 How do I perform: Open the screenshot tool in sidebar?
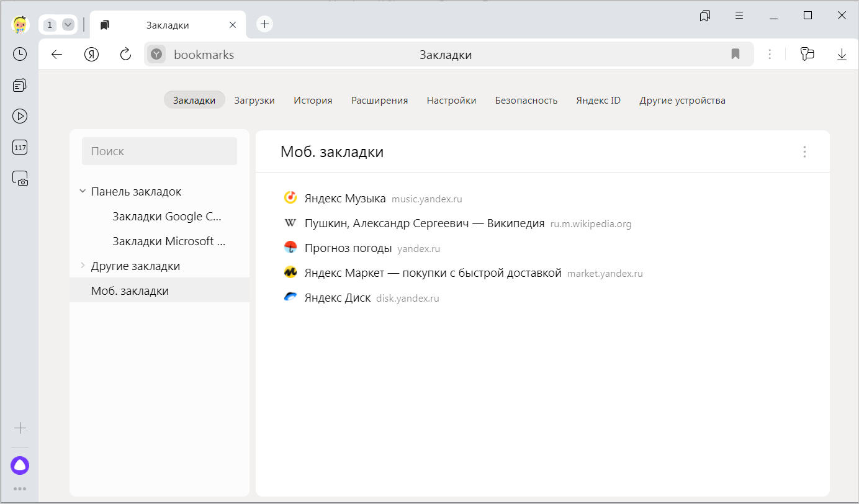pyautogui.click(x=20, y=179)
